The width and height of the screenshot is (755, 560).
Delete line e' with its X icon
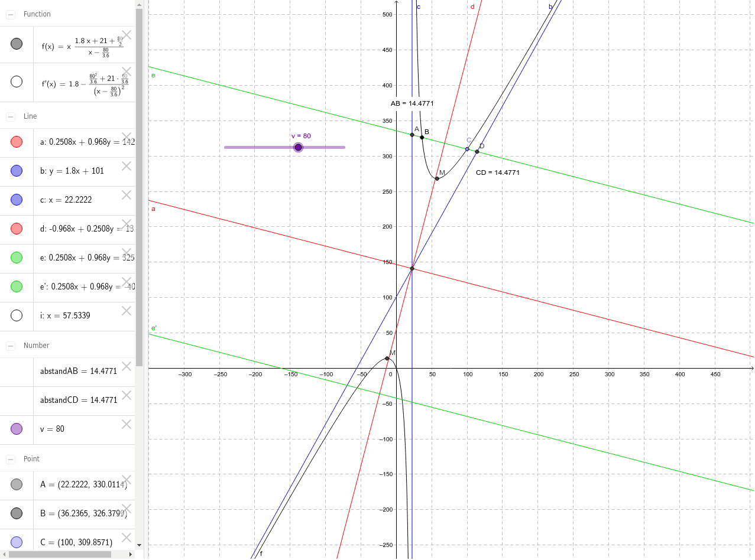point(126,282)
